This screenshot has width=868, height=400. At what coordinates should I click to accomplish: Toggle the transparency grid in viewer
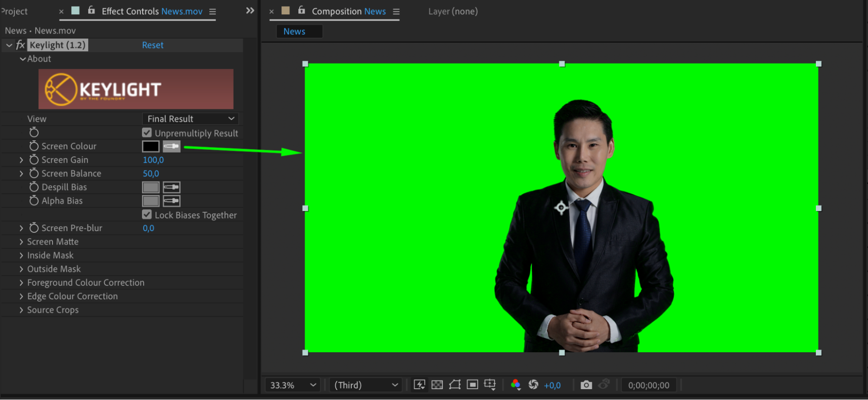point(437,385)
